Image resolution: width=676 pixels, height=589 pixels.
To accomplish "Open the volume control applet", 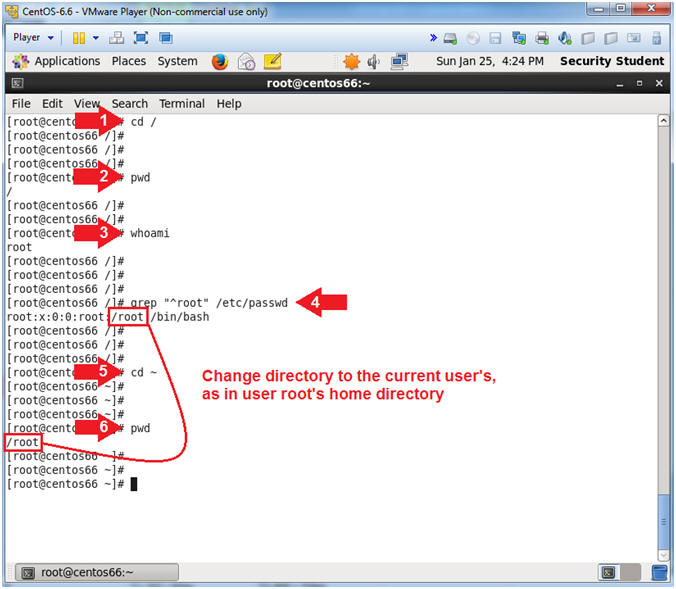I will pos(373,62).
